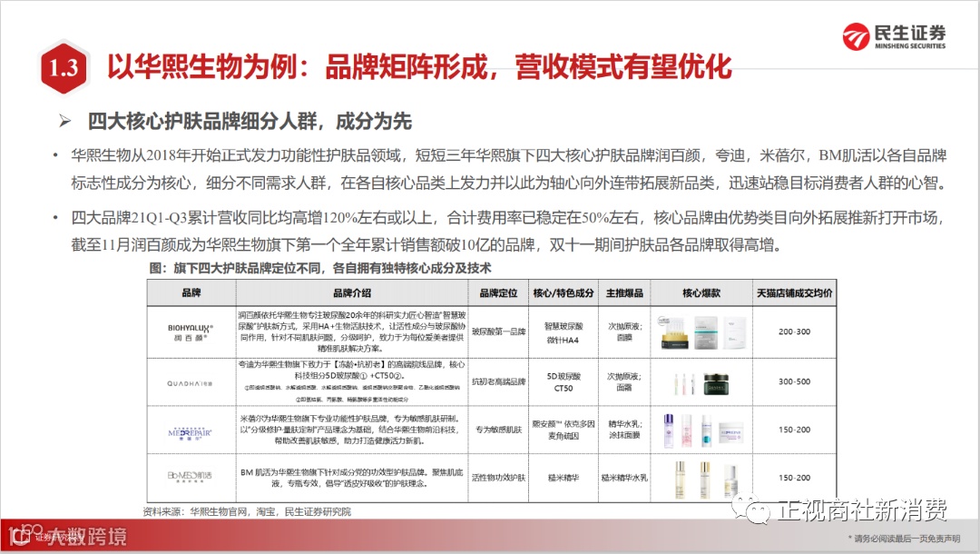Select the 专为敏感肌肤 positioning cell
Image resolution: width=980 pixels, height=554 pixels.
coord(498,430)
